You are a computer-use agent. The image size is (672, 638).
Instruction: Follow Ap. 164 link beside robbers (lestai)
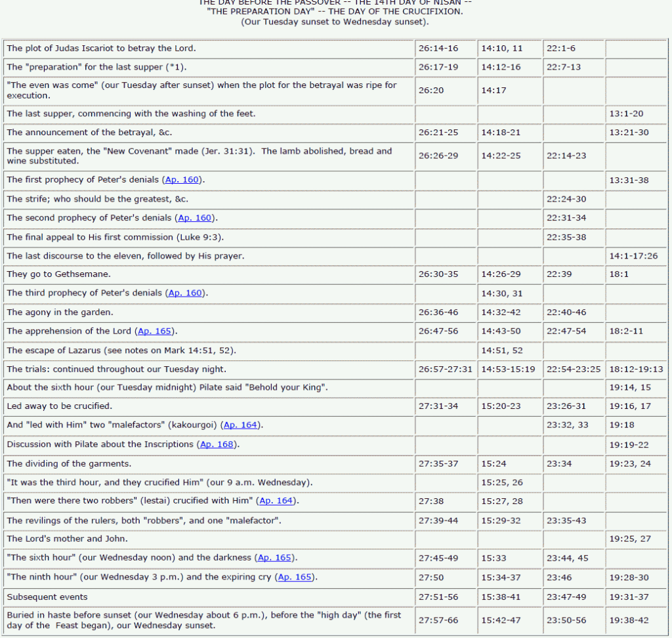[x=276, y=501]
